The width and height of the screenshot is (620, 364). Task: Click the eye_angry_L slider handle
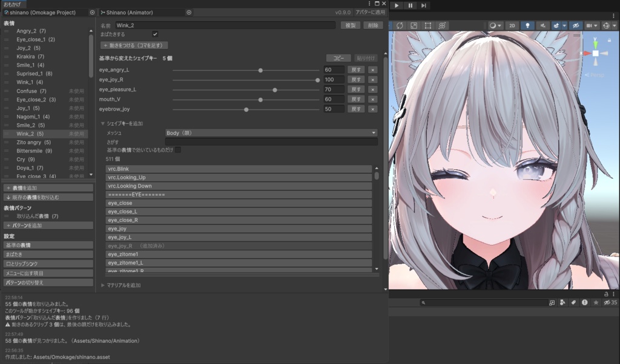click(x=260, y=70)
